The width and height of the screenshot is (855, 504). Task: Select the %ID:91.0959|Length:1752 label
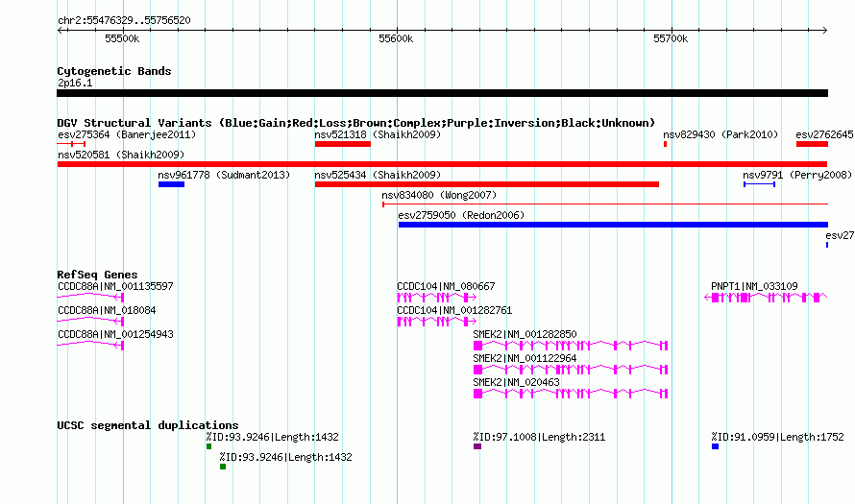coord(777,437)
